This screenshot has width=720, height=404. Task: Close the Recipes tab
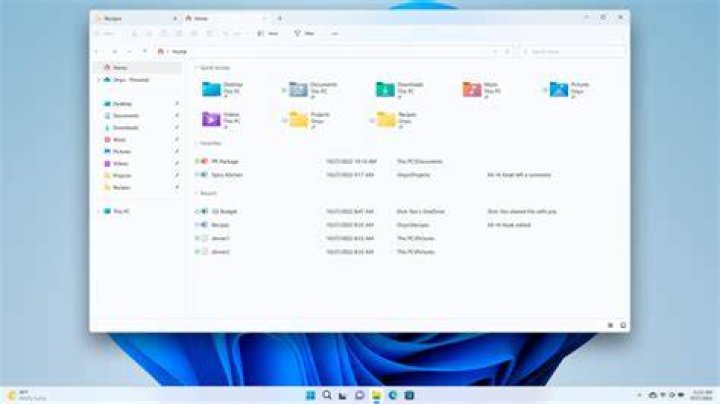coord(175,18)
